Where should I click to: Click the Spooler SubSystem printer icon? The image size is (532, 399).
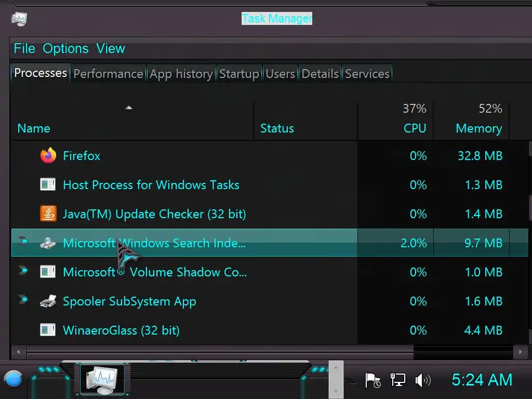pyautogui.click(x=48, y=301)
